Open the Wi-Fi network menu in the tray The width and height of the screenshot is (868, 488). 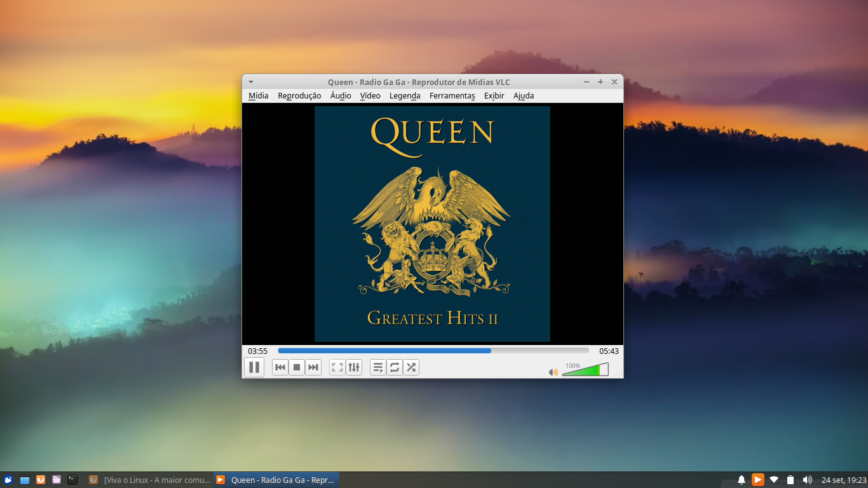tap(774, 480)
